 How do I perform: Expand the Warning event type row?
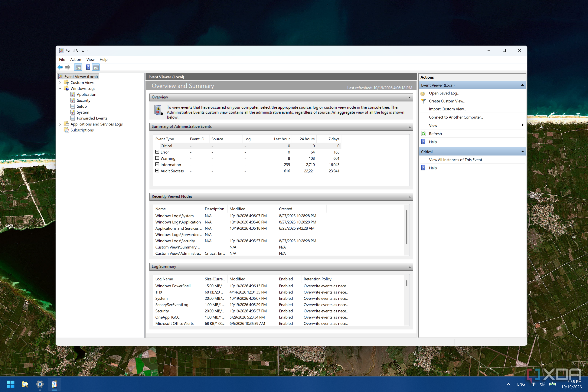[x=157, y=158]
